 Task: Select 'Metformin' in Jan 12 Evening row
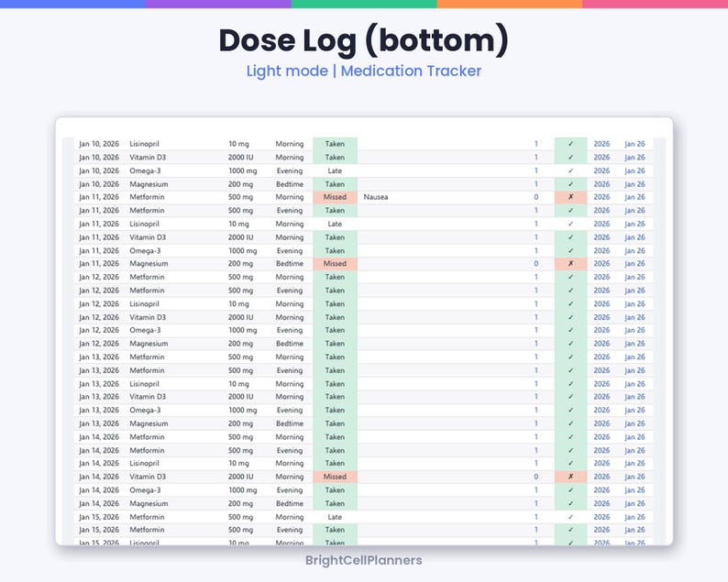coord(147,291)
